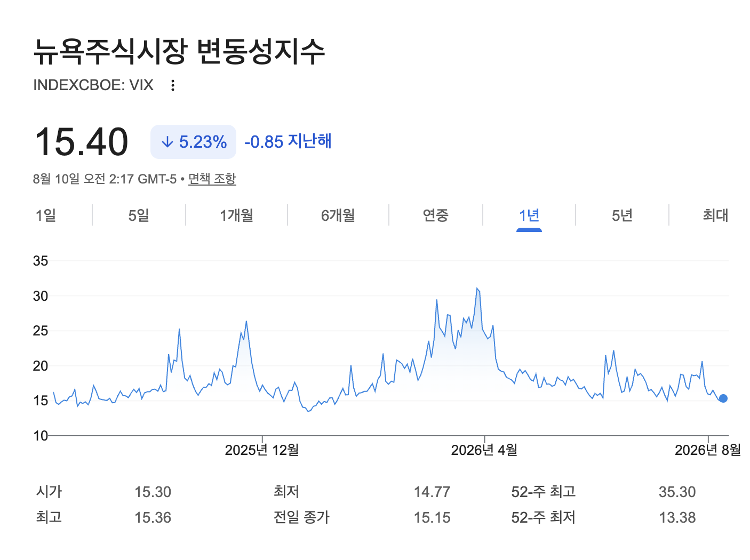Click the 52-주 최저 label
750x560 pixels.
pos(544,517)
